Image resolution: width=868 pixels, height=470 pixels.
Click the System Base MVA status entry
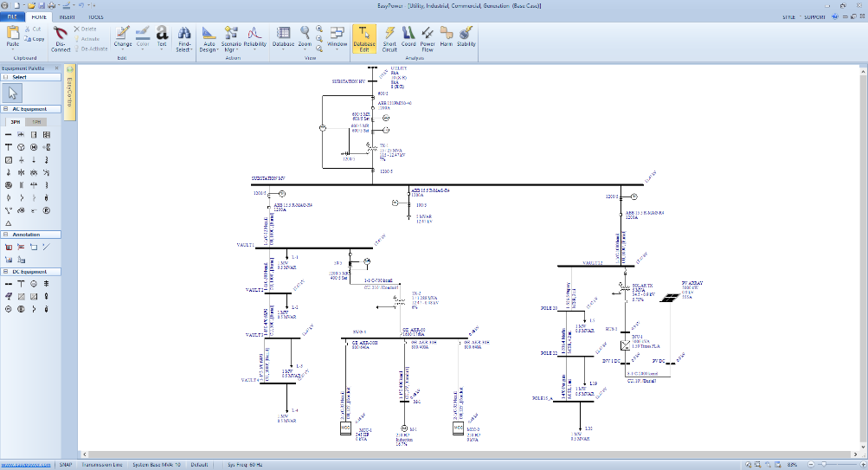[x=157, y=465]
